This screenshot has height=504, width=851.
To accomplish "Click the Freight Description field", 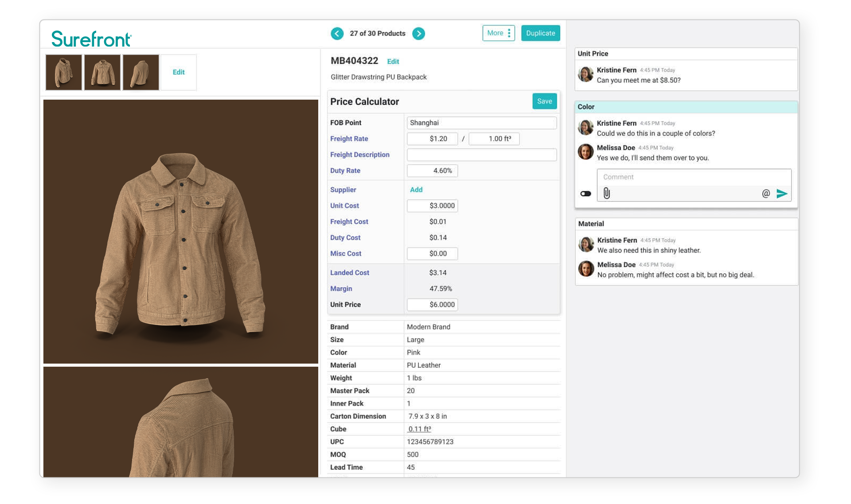I will pos(482,155).
